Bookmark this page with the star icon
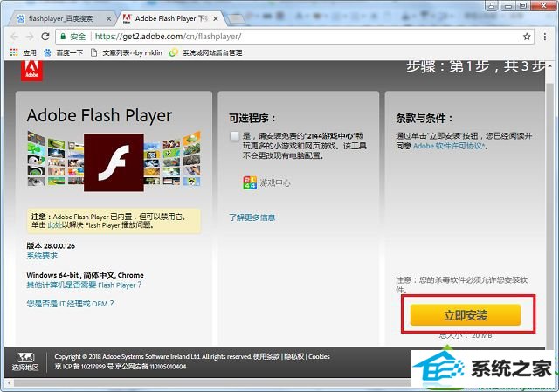Screen dimensions: 559x392 (527, 37)
